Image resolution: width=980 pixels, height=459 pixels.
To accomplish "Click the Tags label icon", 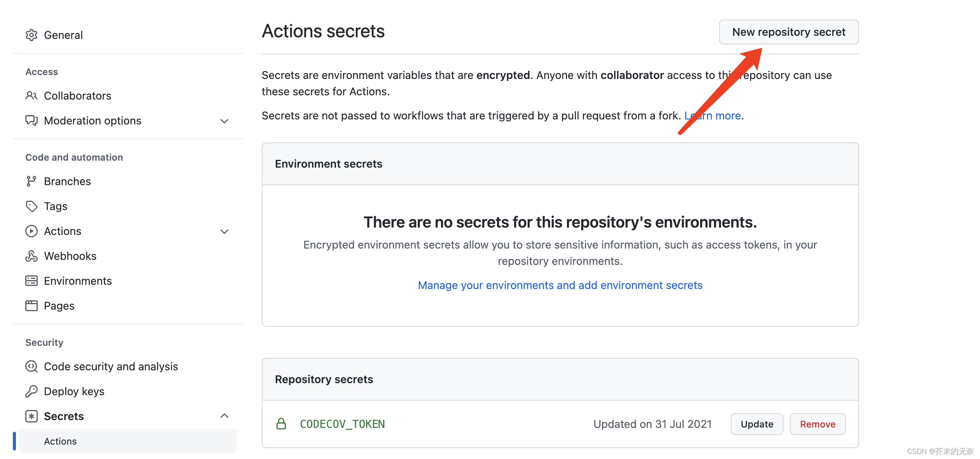I will pyautogui.click(x=31, y=206).
